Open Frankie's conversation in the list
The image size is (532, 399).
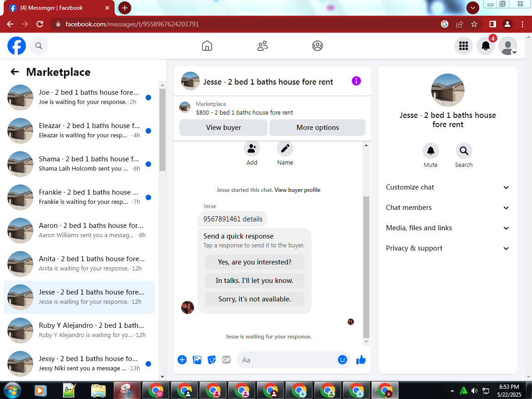(x=79, y=197)
